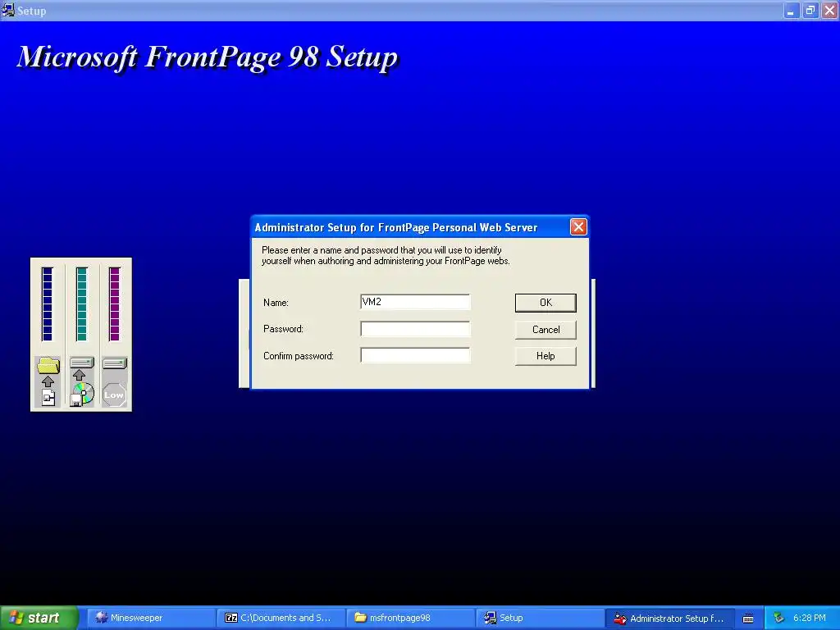The image size is (840, 630).
Task: Click the drive icon above the Low sign
Action: pyautogui.click(x=115, y=363)
